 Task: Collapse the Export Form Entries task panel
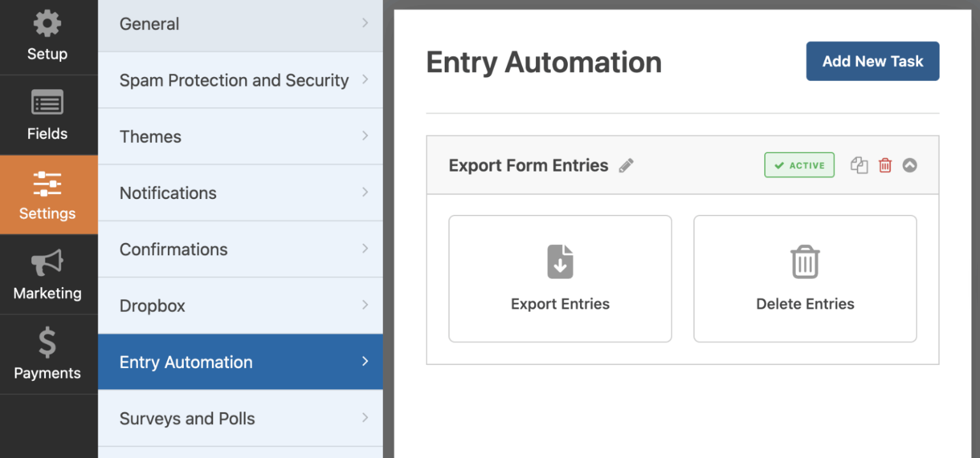(x=910, y=165)
